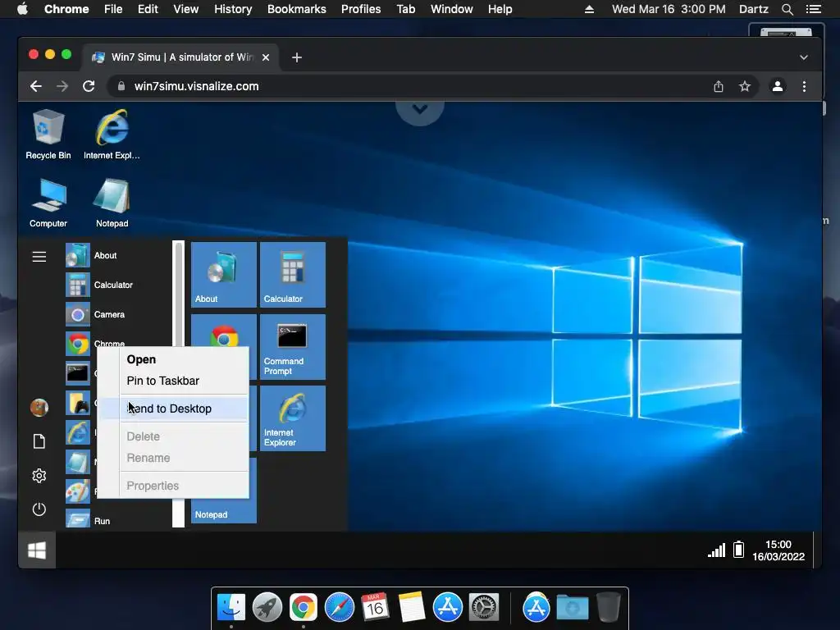This screenshot has height=630, width=840.
Task: Click the Windows Start button
Action: [37, 550]
